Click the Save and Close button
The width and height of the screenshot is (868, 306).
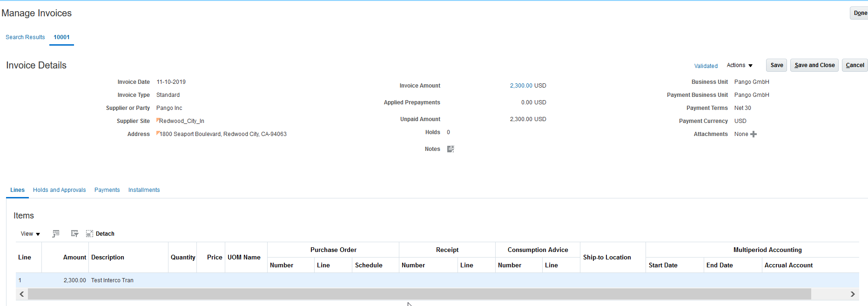[814, 65]
